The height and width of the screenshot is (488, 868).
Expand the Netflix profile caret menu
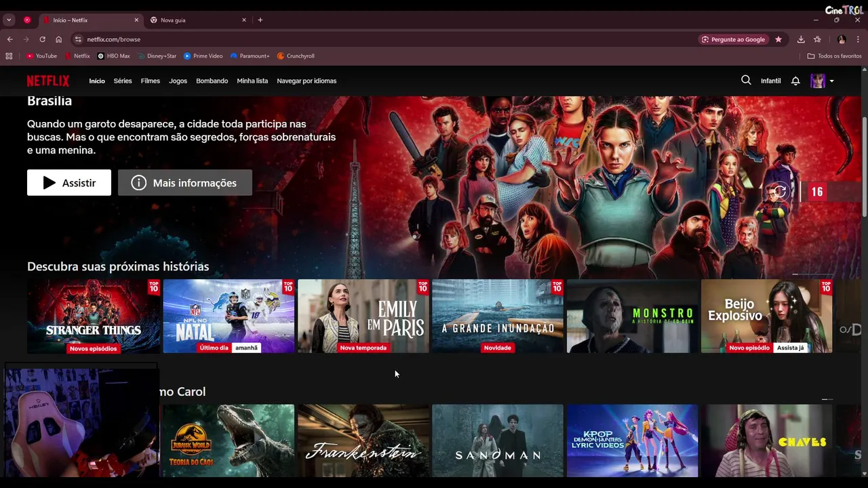pos(831,81)
